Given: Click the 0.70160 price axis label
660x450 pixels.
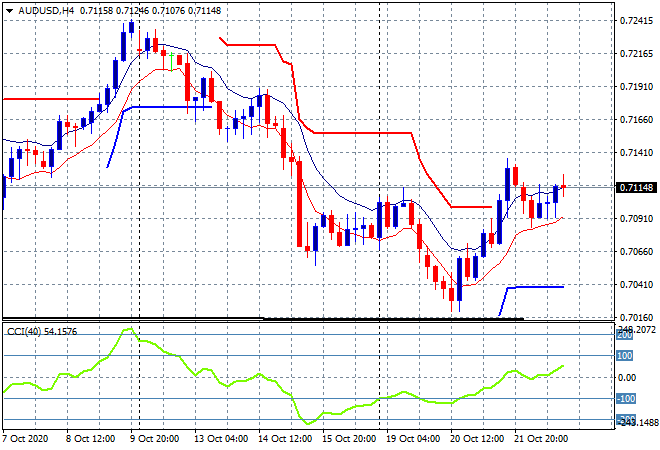Looking at the screenshot, I should click(636, 317).
